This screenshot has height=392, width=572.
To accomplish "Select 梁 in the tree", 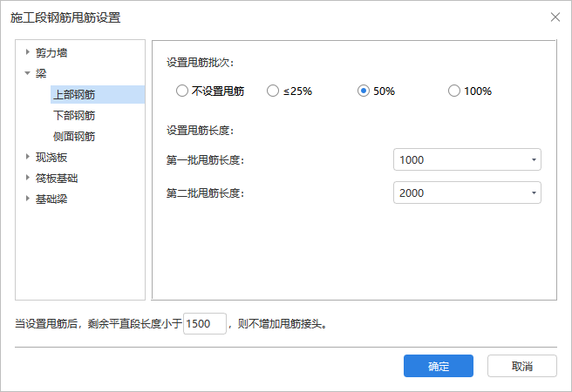I will pyautogui.click(x=41, y=73).
